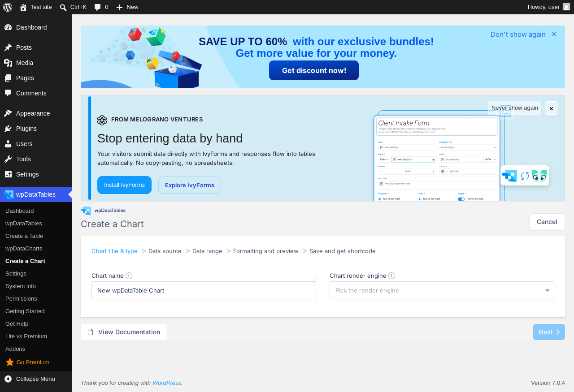
Task: Click the Settings sliders icon
Action: point(8,174)
